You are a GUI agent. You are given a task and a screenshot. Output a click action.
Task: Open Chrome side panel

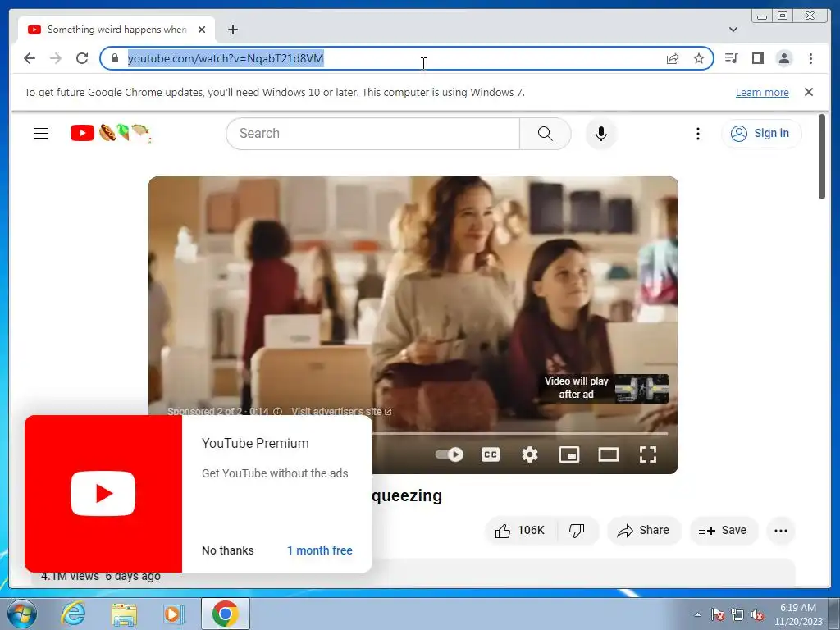click(757, 58)
